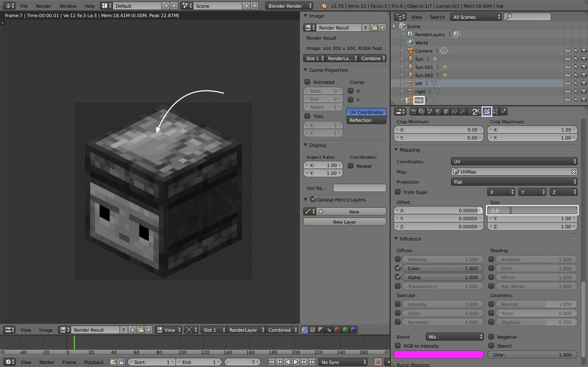Click the New Layer button
Screen dimensions: 588x367
click(x=345, y=222)
